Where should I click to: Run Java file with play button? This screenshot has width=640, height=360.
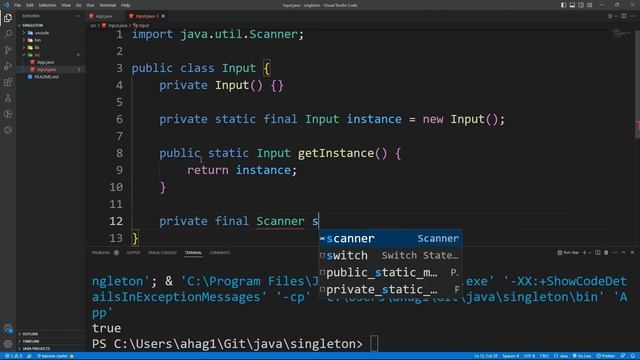pos(611,16)
